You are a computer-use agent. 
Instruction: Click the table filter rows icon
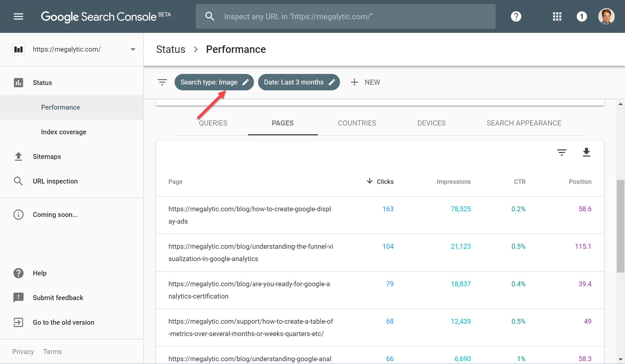(x=562, y=152)
